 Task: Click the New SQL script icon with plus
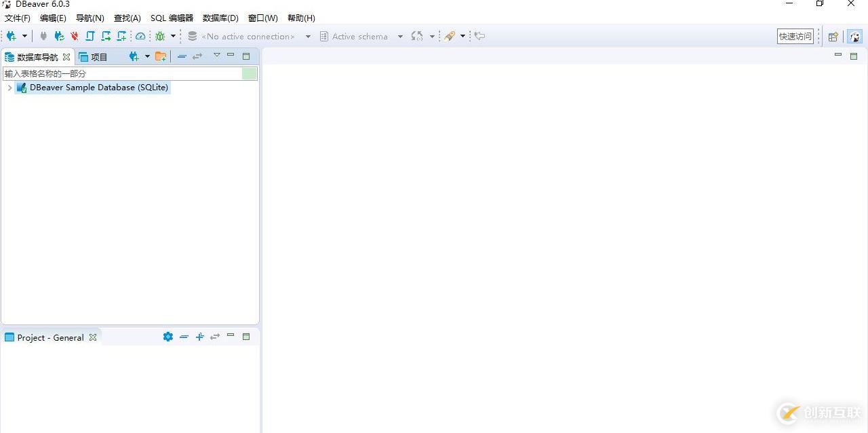click(121, 36)
